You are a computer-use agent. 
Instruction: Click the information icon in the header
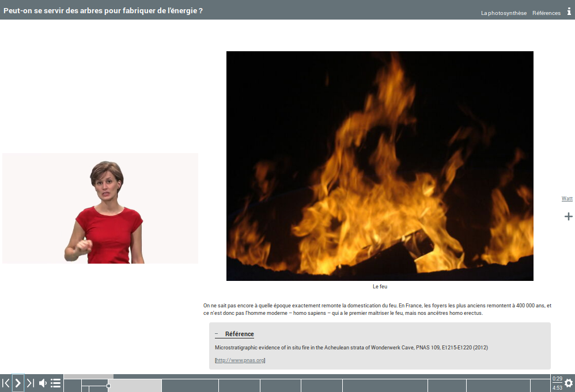pos(569,12)
